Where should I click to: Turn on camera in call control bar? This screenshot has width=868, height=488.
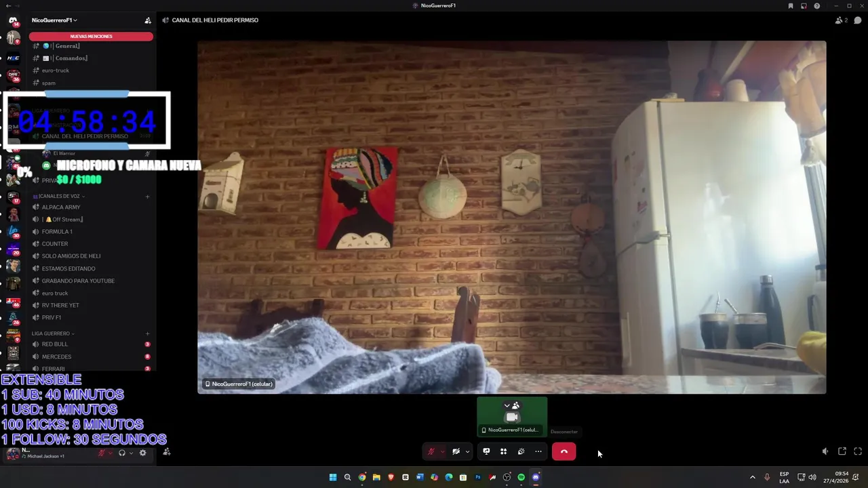tap(456, 451)
